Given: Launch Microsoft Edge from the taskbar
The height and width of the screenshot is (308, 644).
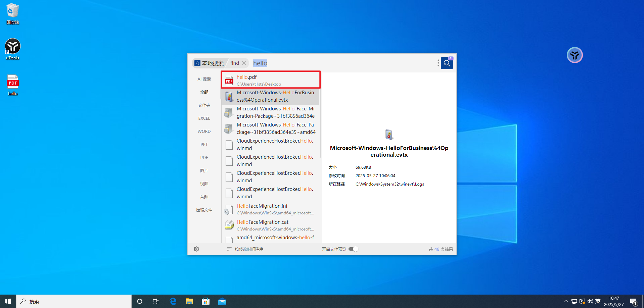Looking at the screenshot, I should tap(173, 301).
